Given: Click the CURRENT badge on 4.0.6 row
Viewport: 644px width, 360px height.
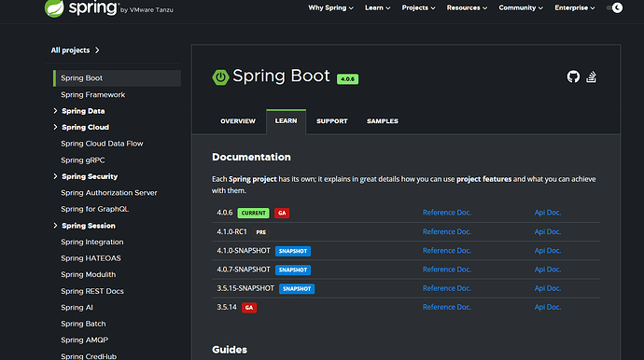Looking at the screenshot, I should coord(254,213).
